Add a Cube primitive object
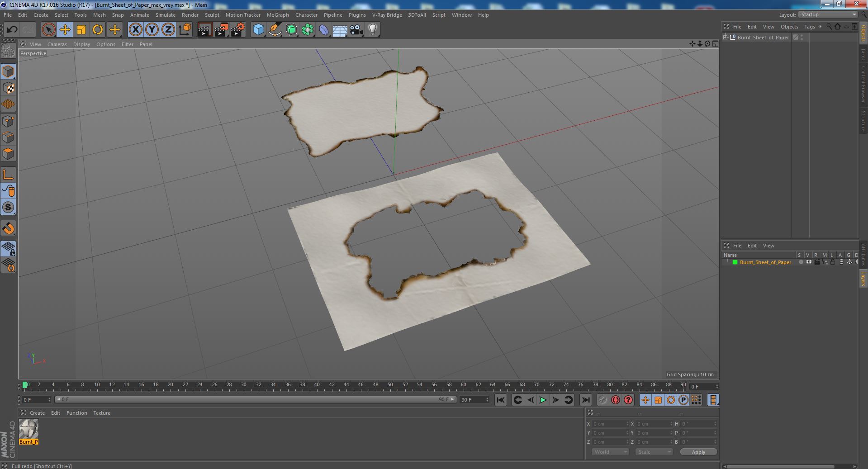The height and width of the screenshot is (469, 868). pyautogui.click(x=258, y=30)
